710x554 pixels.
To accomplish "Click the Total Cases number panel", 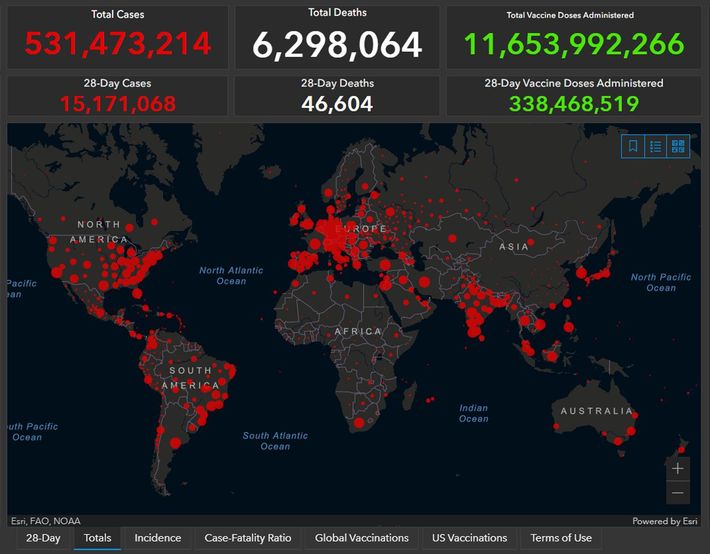I will (118, 44).
